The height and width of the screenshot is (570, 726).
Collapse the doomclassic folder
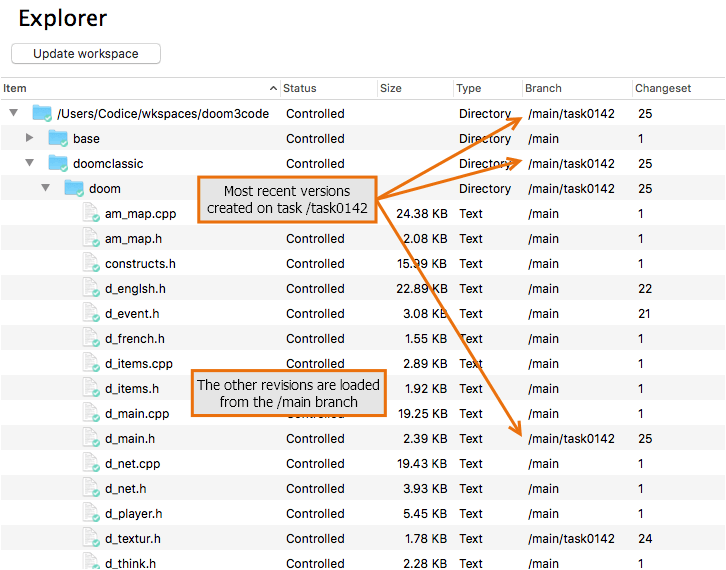point(30,163)
